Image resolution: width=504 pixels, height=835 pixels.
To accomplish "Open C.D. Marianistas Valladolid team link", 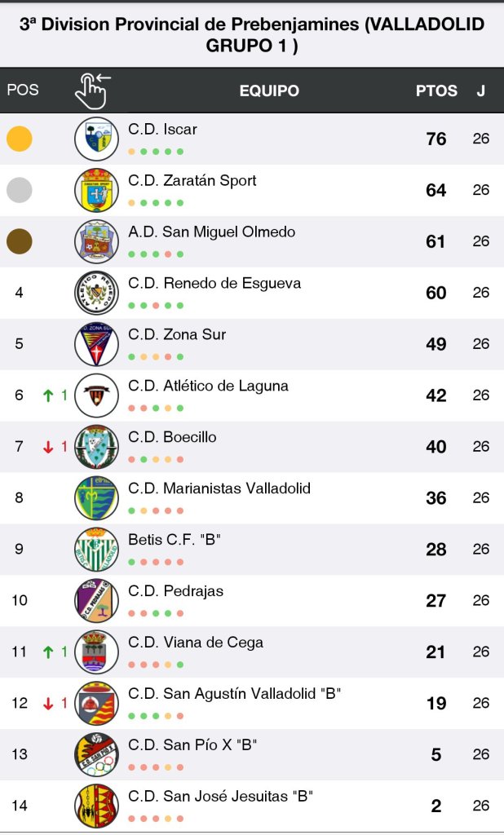I will (219, 488).
